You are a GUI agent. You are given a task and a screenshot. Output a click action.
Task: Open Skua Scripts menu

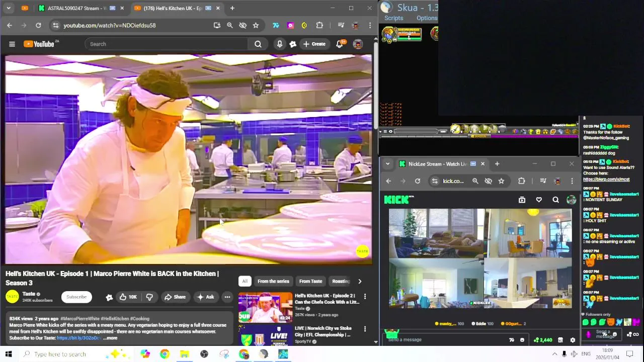point(393,18)
